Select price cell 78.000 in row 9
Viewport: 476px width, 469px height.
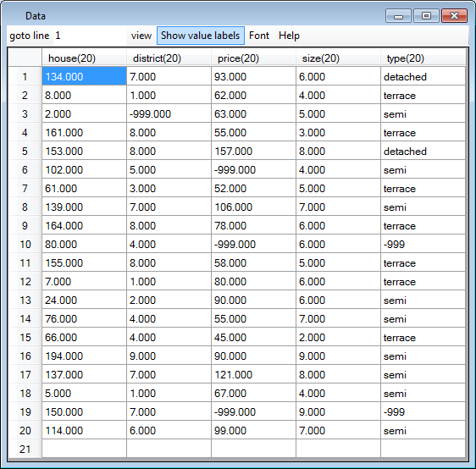[x=253, y=225]
